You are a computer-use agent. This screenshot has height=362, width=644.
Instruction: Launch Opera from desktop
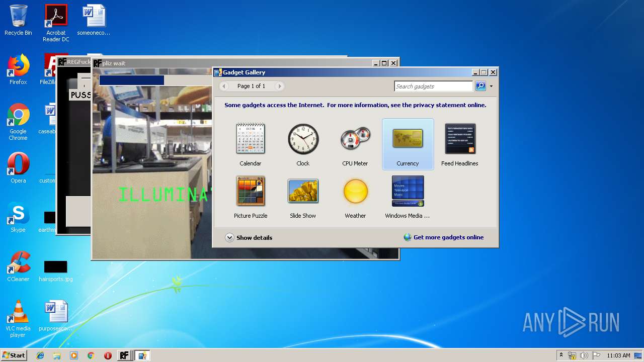(18, 168)
